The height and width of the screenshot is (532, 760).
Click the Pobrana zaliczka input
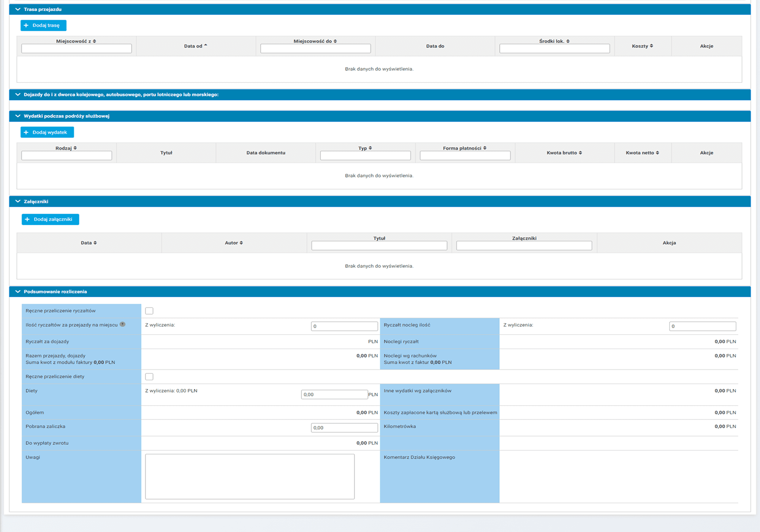point(344,427)
